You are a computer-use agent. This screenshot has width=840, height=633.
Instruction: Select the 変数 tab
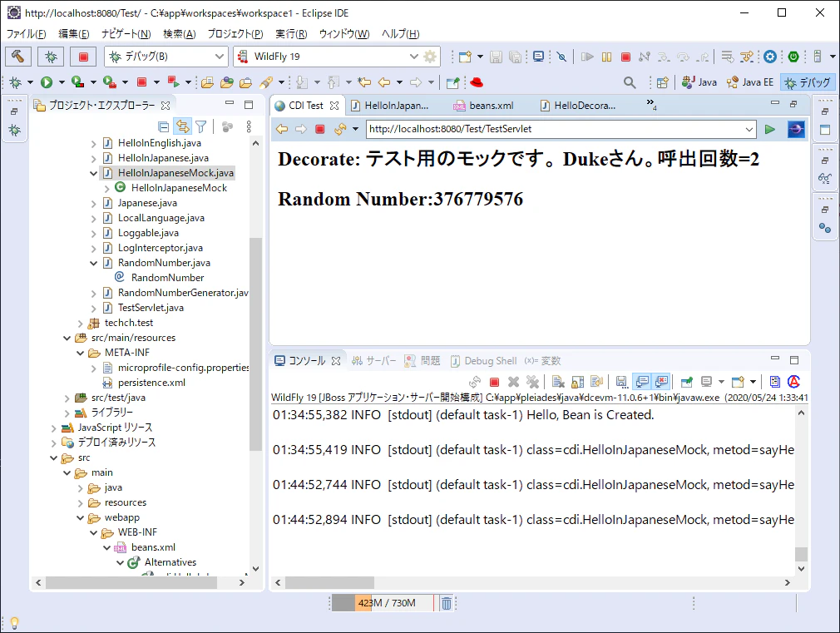pos(542,361)
